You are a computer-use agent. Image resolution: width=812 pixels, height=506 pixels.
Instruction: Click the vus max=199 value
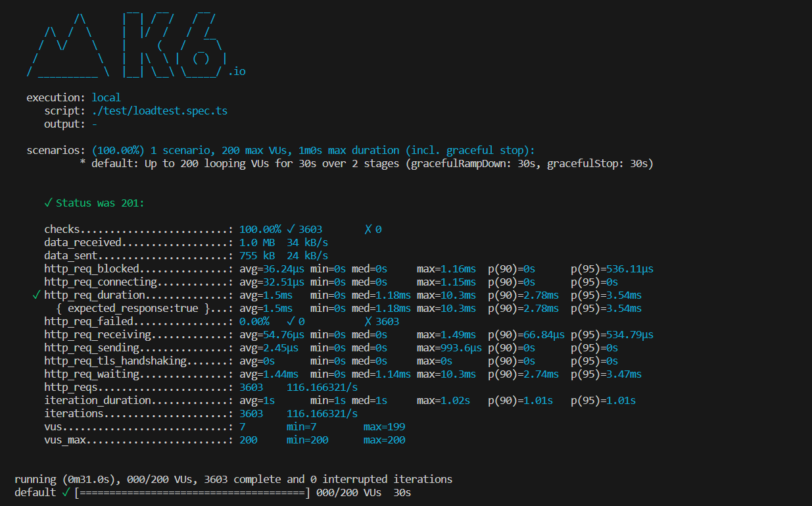[384, 426]
